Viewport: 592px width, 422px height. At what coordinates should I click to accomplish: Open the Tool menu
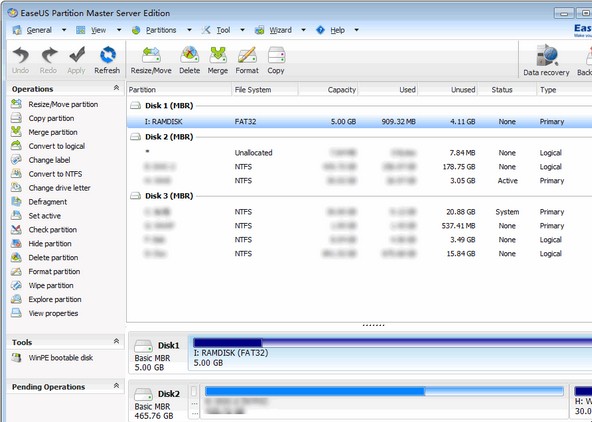(223, 30)
